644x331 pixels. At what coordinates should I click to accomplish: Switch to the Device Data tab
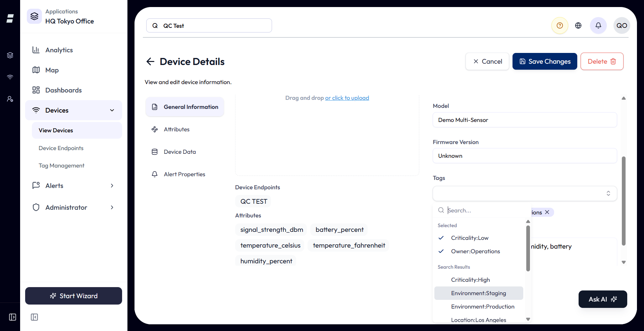[185, 152]
